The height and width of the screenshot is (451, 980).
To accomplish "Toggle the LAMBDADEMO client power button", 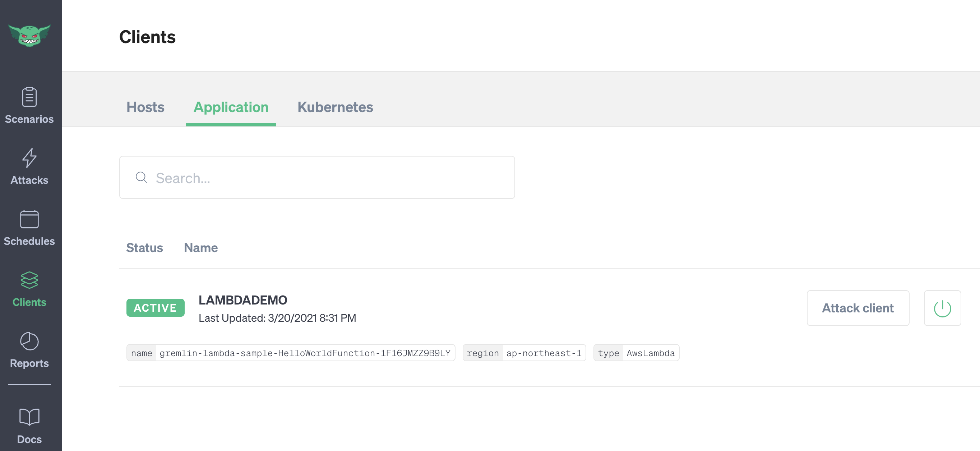I will point(942,308).
